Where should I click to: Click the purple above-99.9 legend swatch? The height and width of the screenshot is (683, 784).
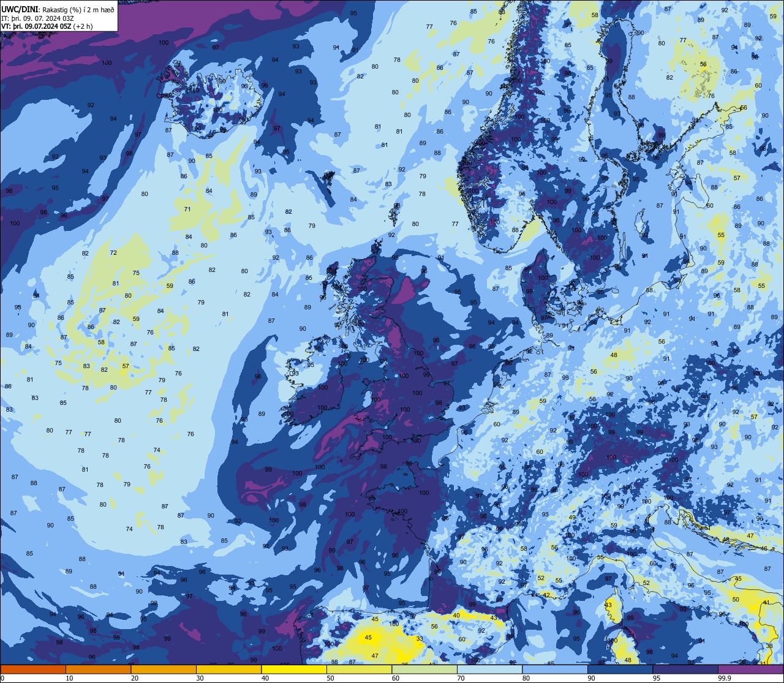(x=750, y=670)
